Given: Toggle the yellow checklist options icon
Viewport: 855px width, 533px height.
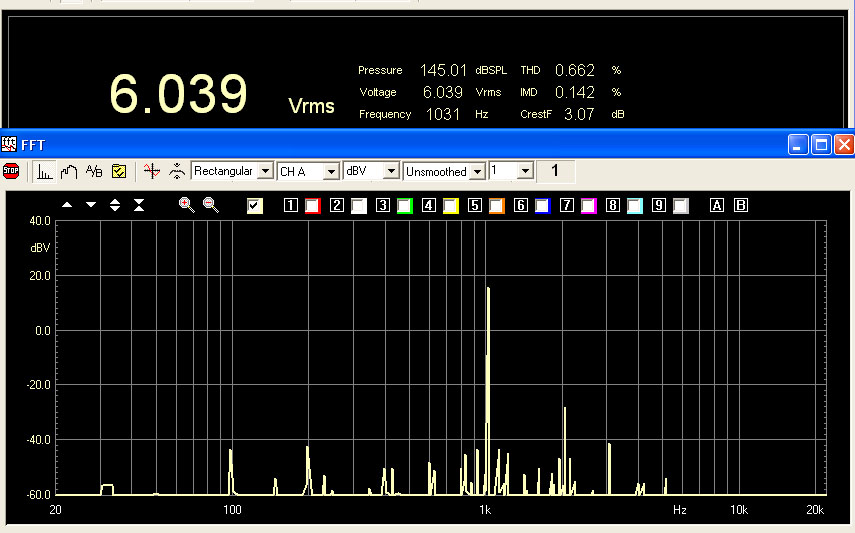Looking at the screenshot, I should [x=118, y=171].
